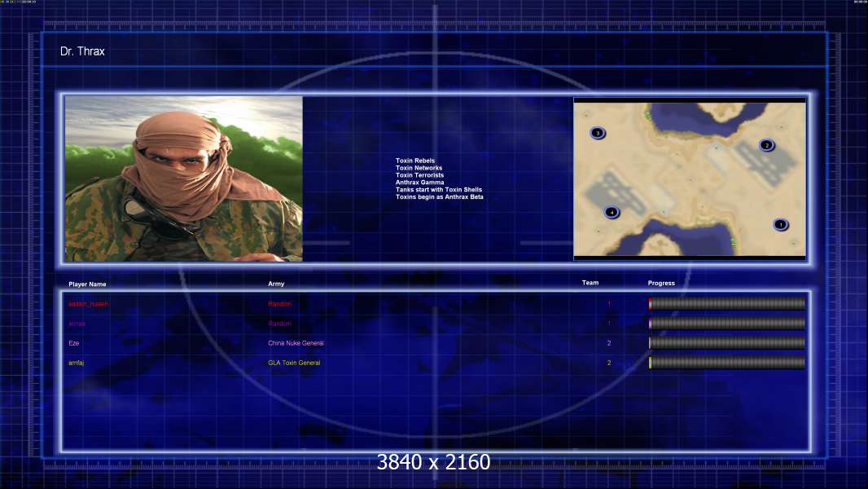Select player Eze in the list
Viewport: 868px width, 489px height.
click(73, 343)
